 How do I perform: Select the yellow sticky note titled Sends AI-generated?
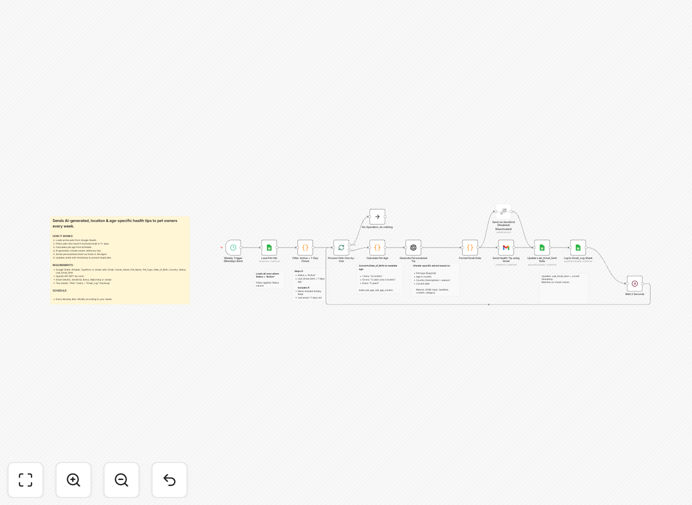(x=120, y=260)
